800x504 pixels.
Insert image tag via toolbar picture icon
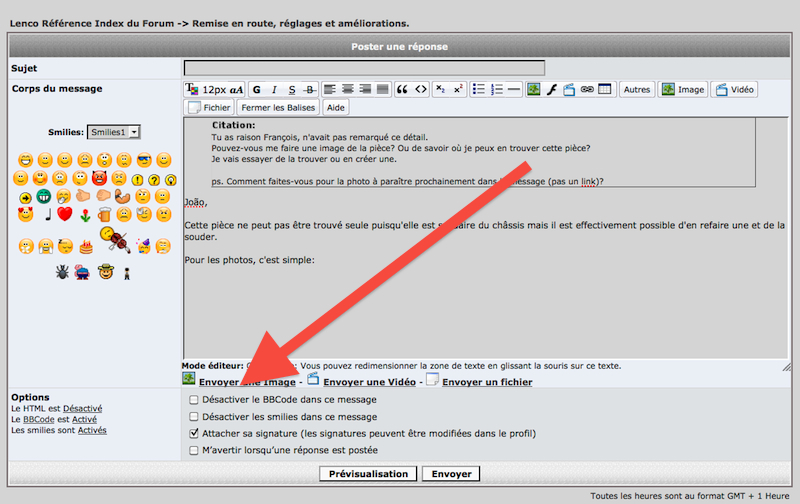[534, 89]
